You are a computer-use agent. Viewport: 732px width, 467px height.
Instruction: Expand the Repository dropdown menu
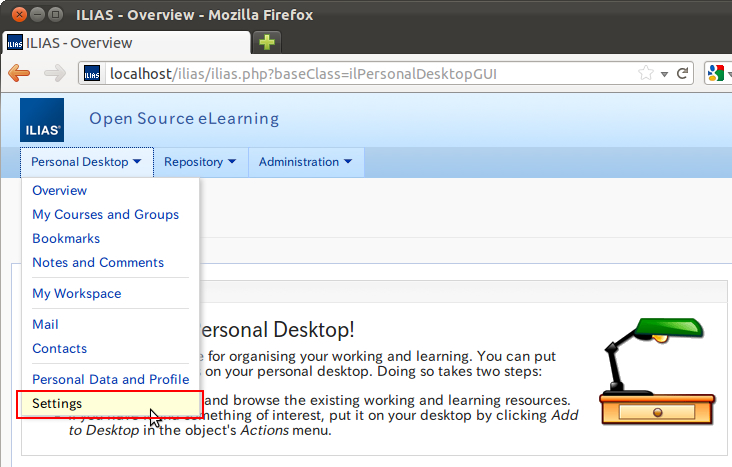[200, 162]
